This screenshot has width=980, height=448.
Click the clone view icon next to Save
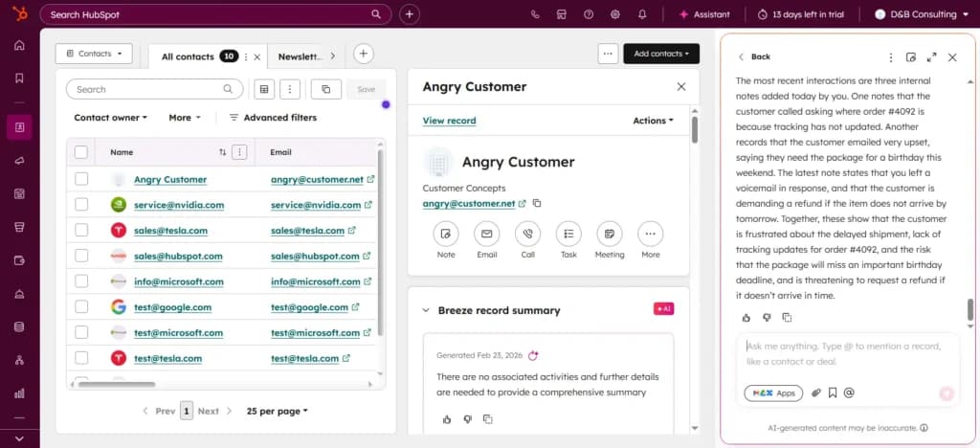pos(326,89)
